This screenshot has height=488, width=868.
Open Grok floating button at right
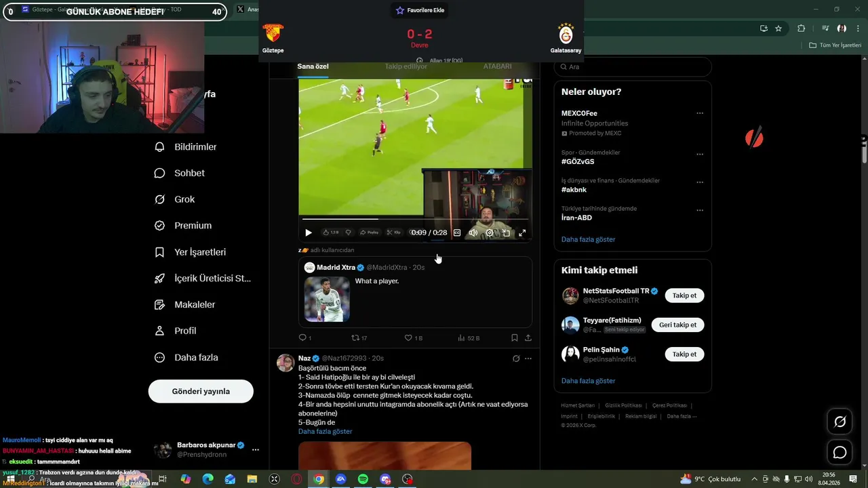point(840,422)
